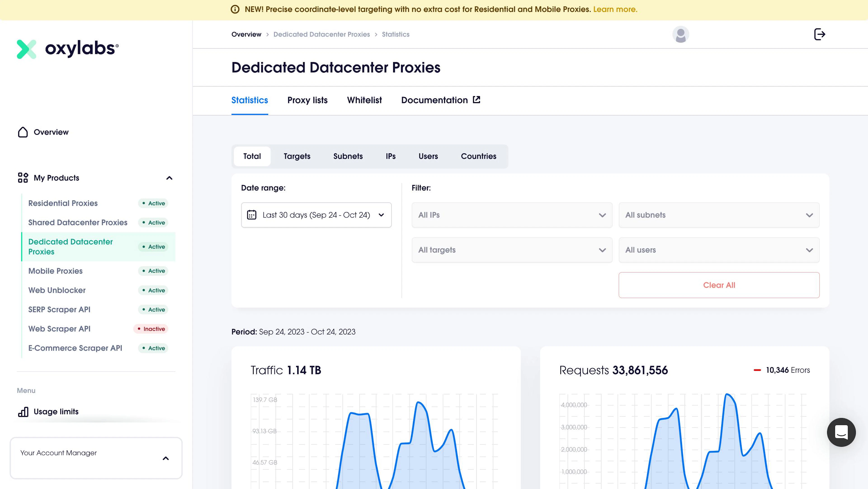Viewport: 868px width, 489px height.
Task: Click the info icon in the announcement banner
Action: (235, 9)
